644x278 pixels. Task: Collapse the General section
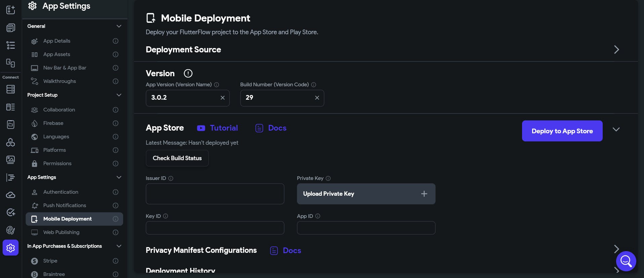[119, 26]
